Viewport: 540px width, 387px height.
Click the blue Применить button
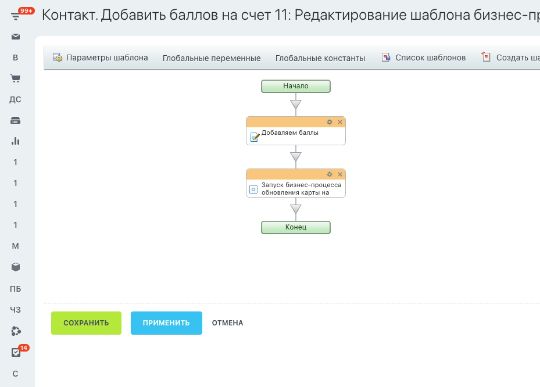pos(166,323)
